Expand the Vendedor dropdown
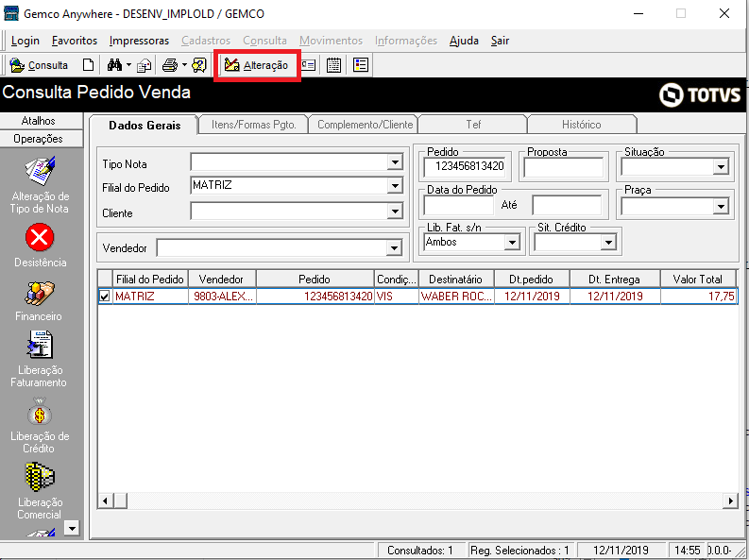 pos(394,247)
